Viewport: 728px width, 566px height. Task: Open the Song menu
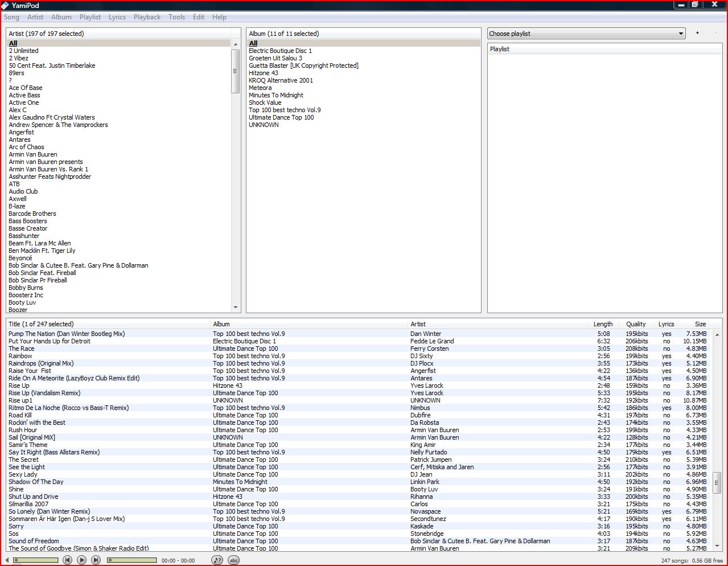(11, 17)
